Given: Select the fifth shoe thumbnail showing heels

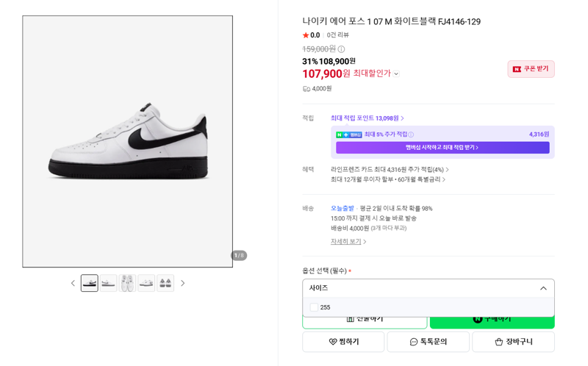Looking at the screenshot, I should [165, 283].
